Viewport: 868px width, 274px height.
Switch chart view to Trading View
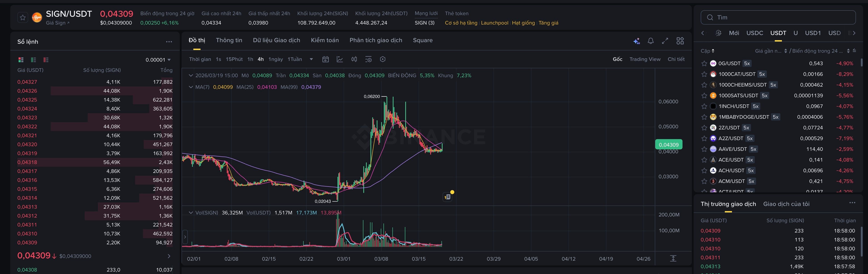click(x=645, y=59)
